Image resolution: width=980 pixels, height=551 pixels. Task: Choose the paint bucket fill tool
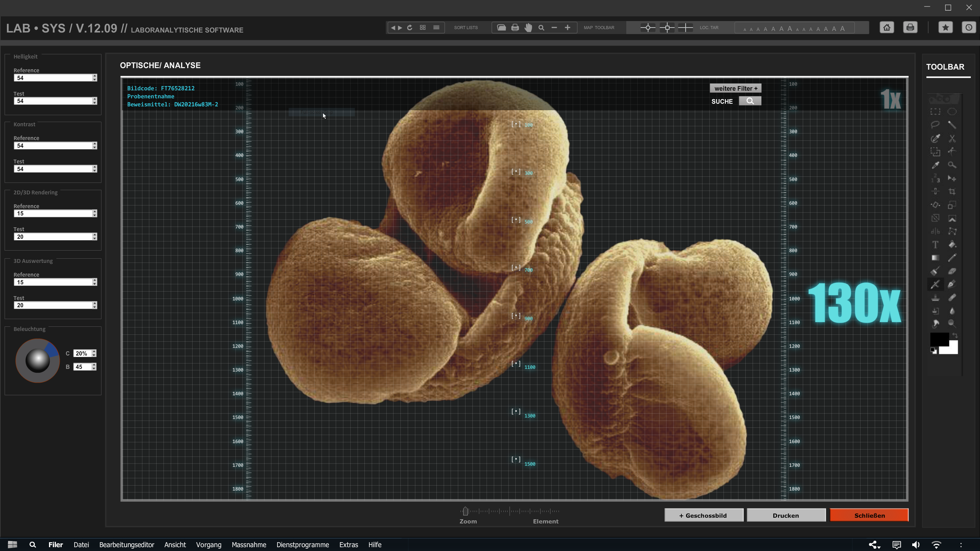pyautogui.click(x=952, y=245)
